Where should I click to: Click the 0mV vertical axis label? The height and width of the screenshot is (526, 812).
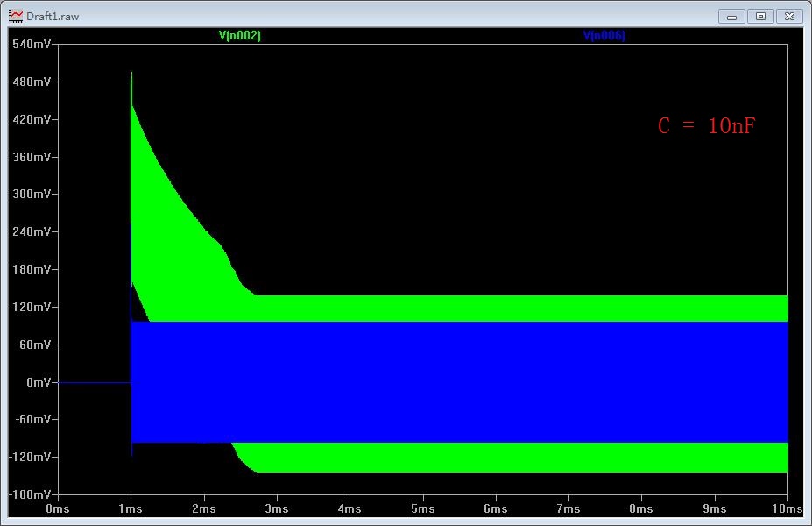tap(39, 382)
